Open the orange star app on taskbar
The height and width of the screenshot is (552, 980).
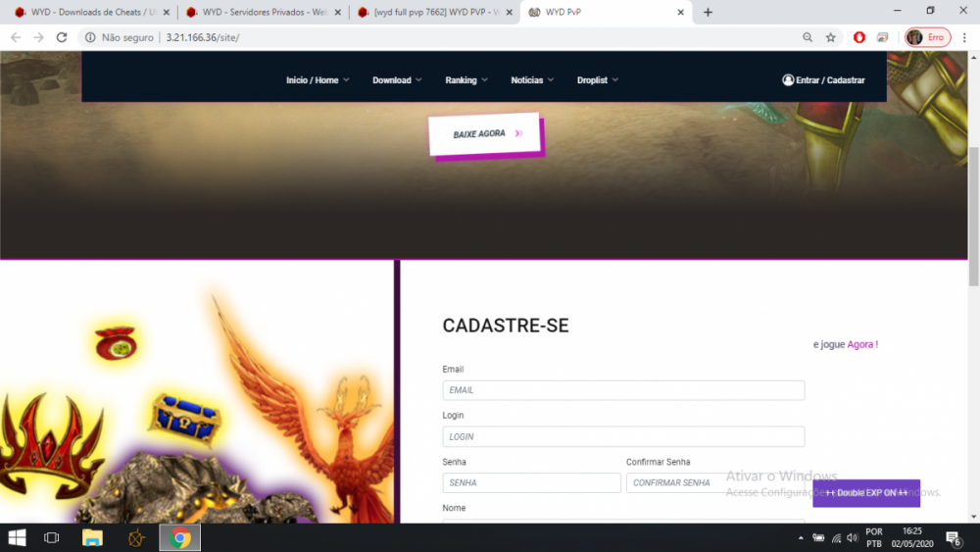pos(136,537)
